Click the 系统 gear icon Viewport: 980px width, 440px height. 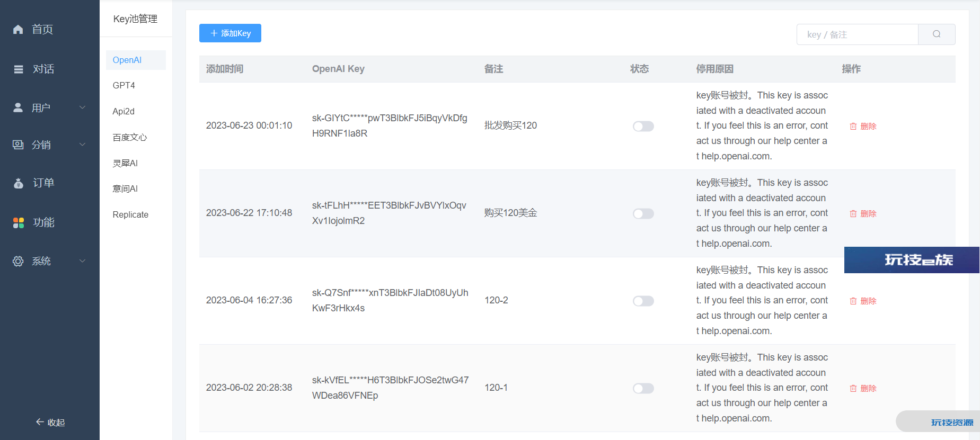coord(18,261)
